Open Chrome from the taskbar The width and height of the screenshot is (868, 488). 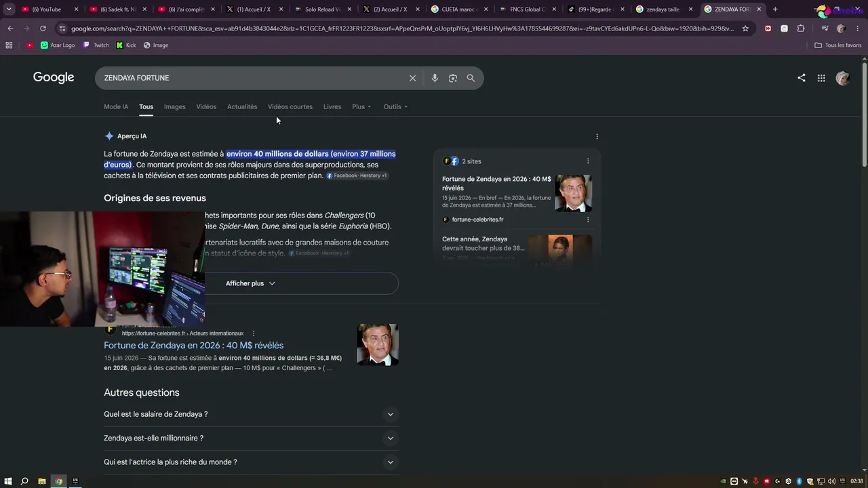[x=59, y=481]
